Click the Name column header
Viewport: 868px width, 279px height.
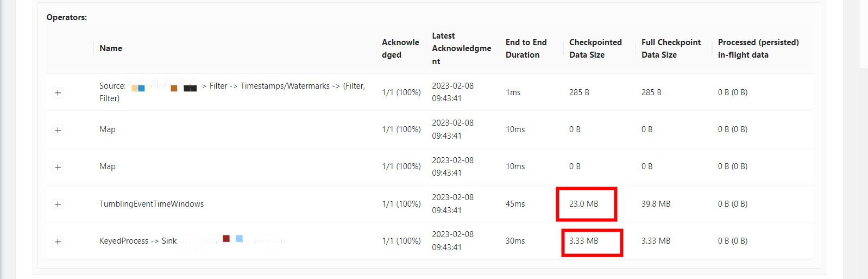click(111, 48)
